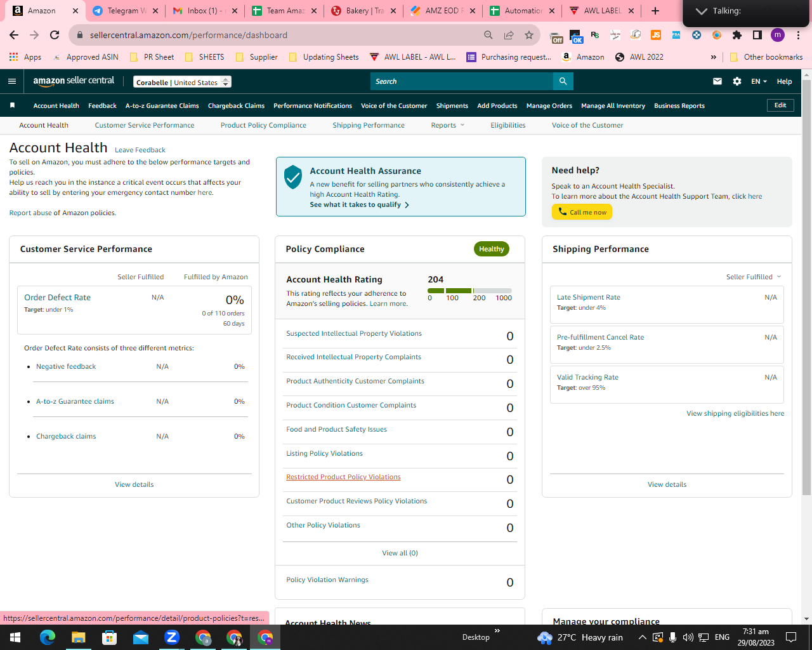Click the bookmark flag icon before Account Health
Image resolution: width=812 pixels, height=650 pixels.
(x=12, y=105)
